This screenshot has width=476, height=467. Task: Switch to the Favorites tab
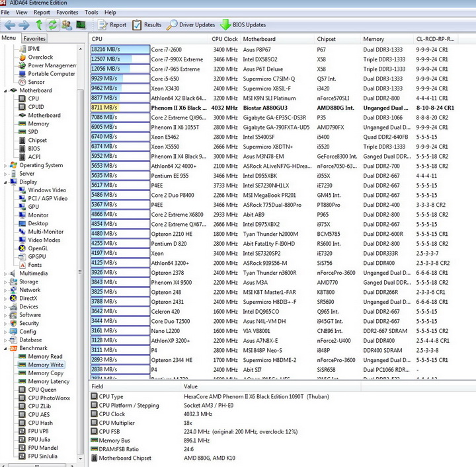(x=34, y=38)
